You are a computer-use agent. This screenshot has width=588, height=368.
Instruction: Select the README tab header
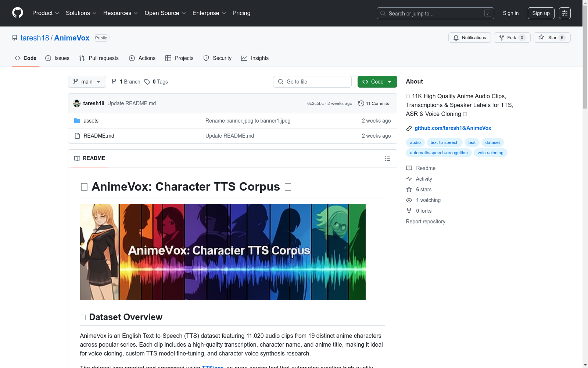(x=90, y=158)
